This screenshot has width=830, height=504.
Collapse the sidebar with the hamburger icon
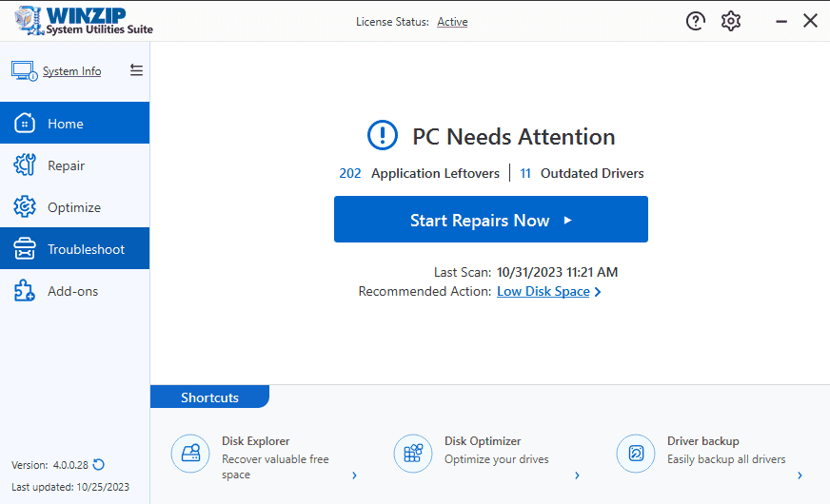[136, 69]
